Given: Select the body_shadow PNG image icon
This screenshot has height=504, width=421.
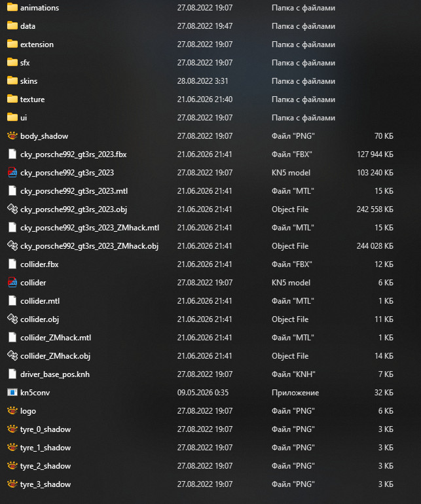Looking at the screenshot, I should coord(12,135).
